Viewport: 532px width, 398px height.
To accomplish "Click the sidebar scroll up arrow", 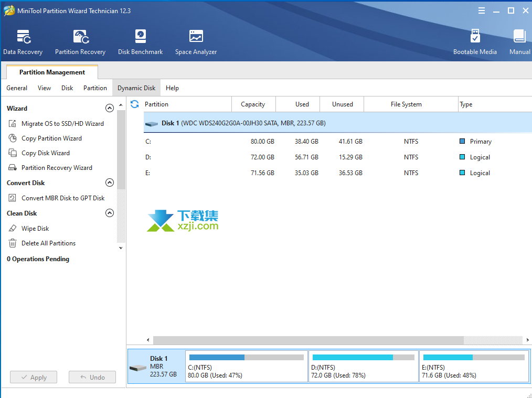I will [121, 105].
